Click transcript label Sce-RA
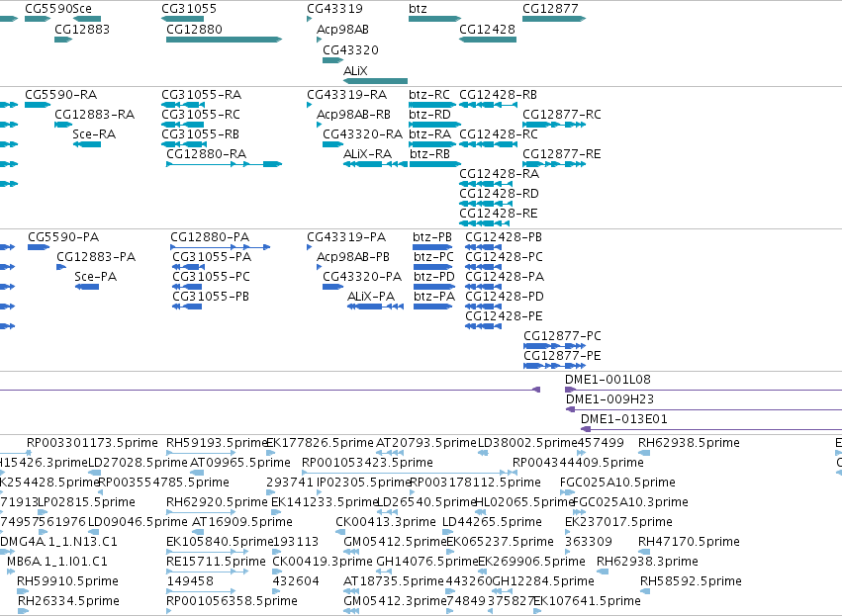Screen dimensions: 842x616 tap(94, 134)
